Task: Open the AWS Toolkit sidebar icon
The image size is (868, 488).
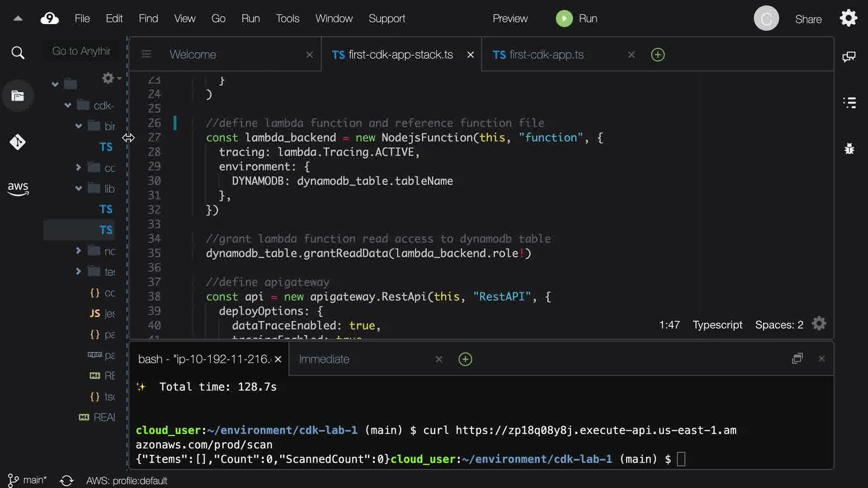Action: pos(18,188)
